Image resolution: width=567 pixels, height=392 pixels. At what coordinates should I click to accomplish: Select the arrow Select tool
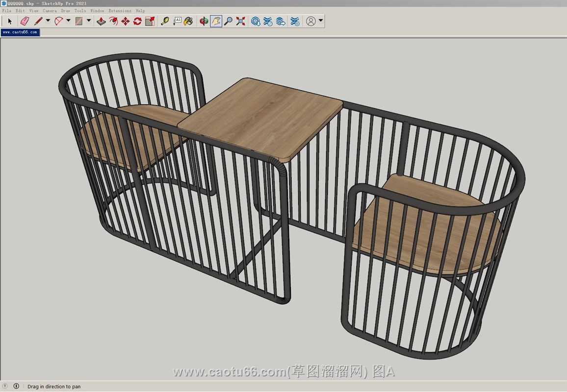[10, 21]
